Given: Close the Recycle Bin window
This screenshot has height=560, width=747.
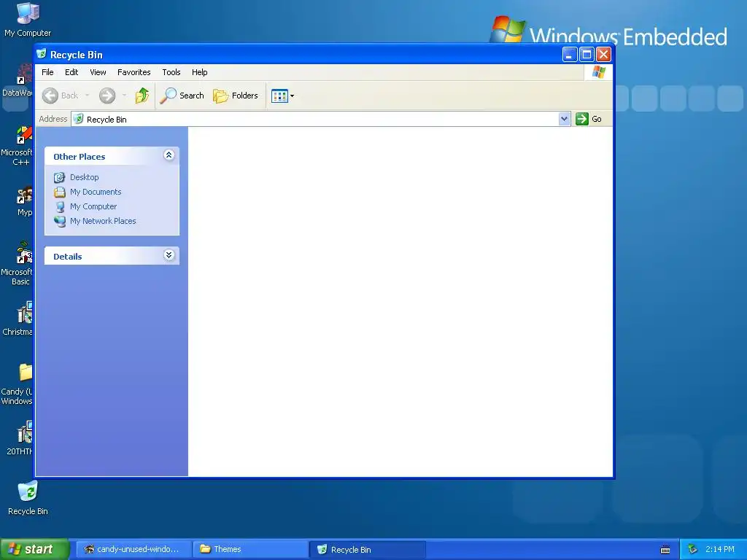Looking at the screenshot, I should pyautogui.click(x=603, y=54).
